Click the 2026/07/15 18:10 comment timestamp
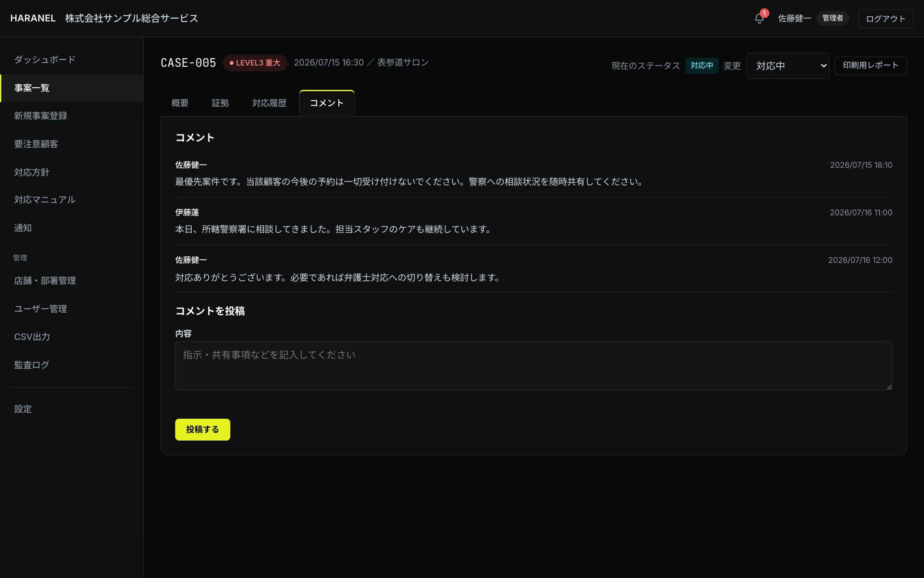This screenshot has width=924, height=578. point(861,165)
